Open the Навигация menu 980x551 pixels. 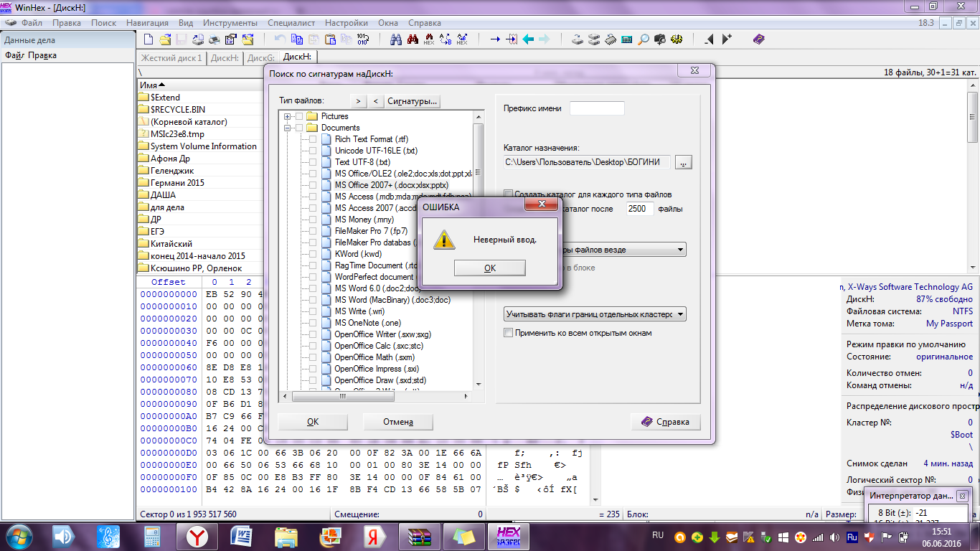147,23
